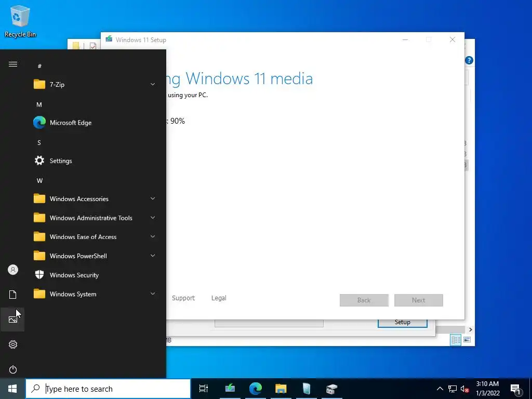The width and height of the screenshot is (532, 399).
Task: Open File Explorer from the taskbar
Action: tap(281, 389)
